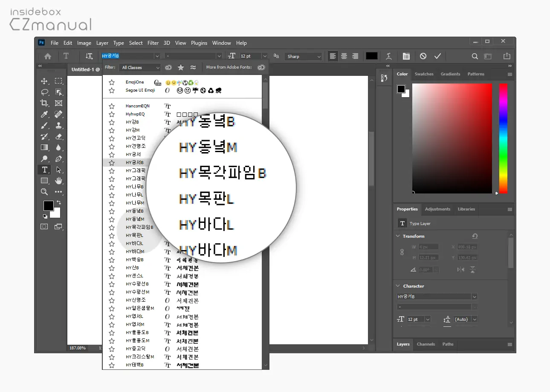
Task: Click the text color swatch in options bar
Action: point(372,56)
